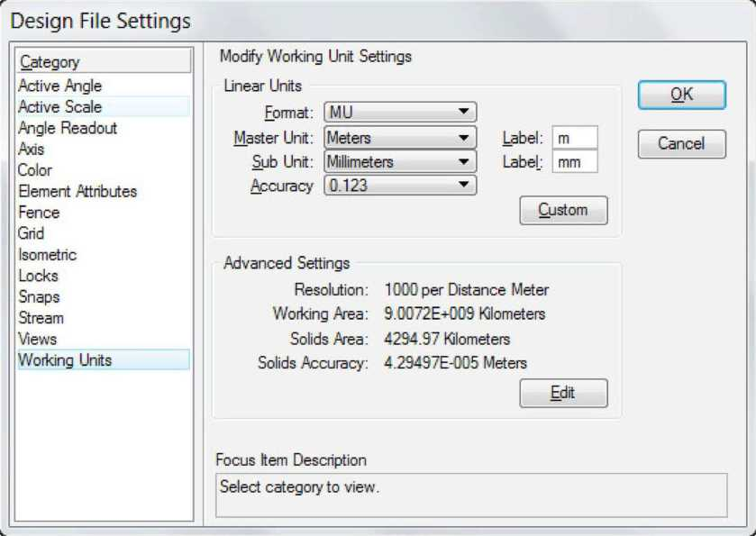Image resolution: width=756 pixels, height=536 pixels.
Task: Choose Working Units in category list
Action: click(65, 360)
